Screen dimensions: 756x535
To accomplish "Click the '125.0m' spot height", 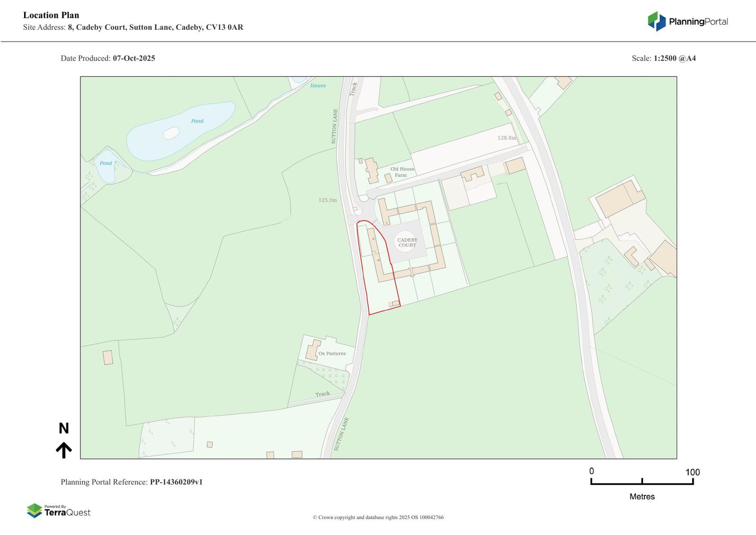I will click(x=327, y=200).
